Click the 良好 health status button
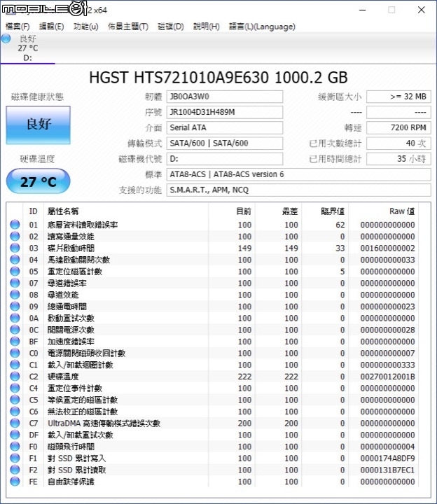 click(x=39, y=125)
